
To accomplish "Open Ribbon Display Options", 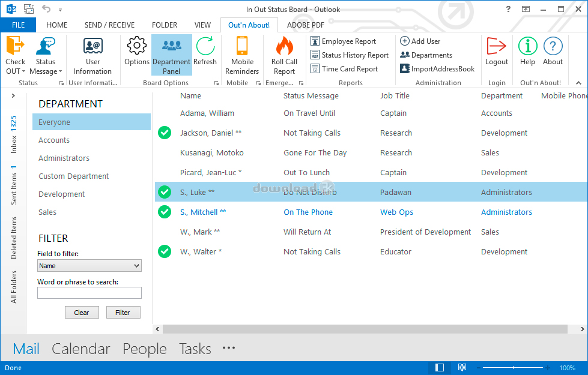I will (x=526, y=9).
